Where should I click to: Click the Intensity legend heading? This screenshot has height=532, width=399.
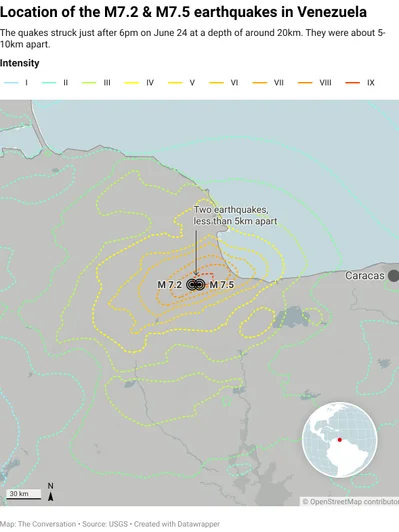pyautogui.click(x=20, y=63)
